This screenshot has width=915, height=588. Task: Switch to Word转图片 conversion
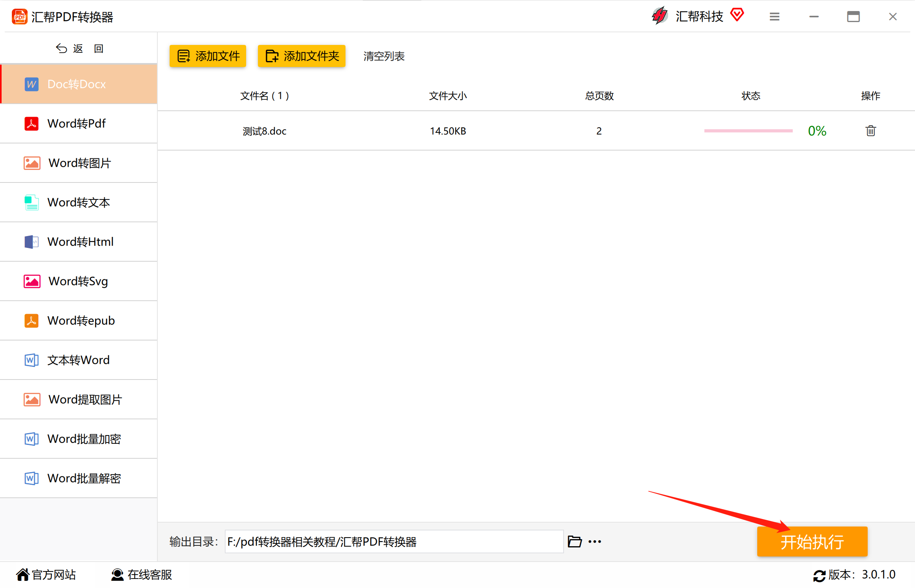point(79,163)
